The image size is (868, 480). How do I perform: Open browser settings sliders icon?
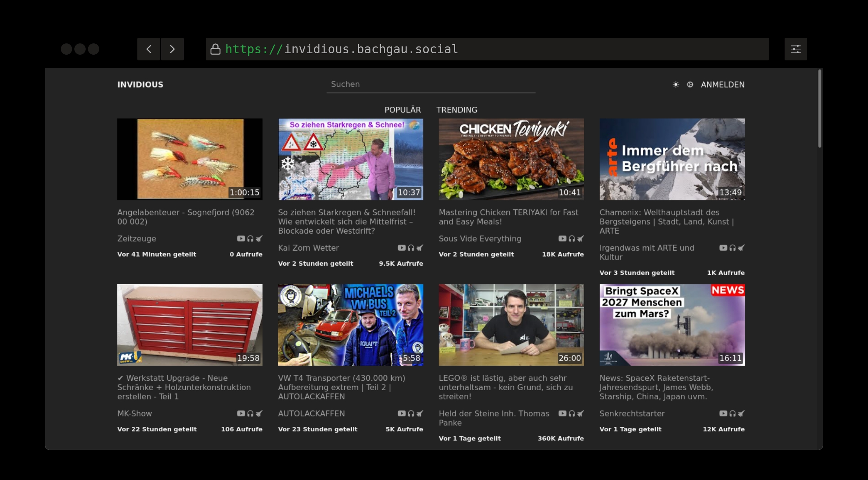click(x=796, y=49)
